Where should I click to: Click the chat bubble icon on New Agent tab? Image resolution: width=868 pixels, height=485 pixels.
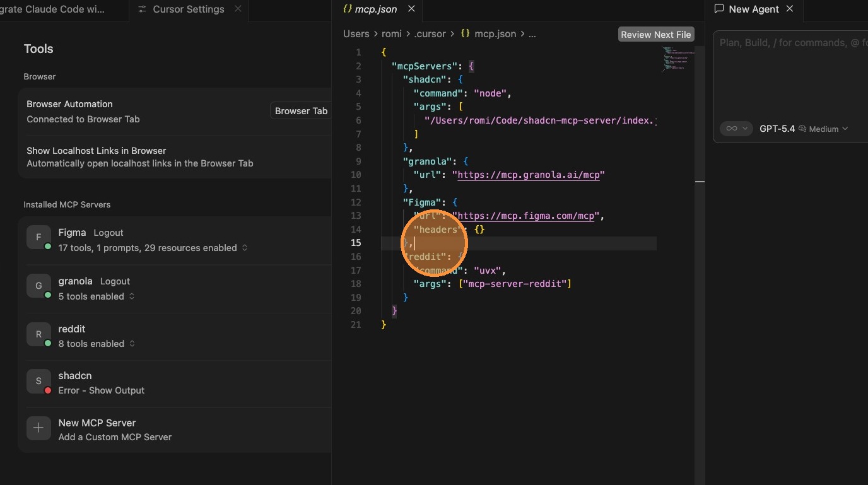click(x=718, y=9)
